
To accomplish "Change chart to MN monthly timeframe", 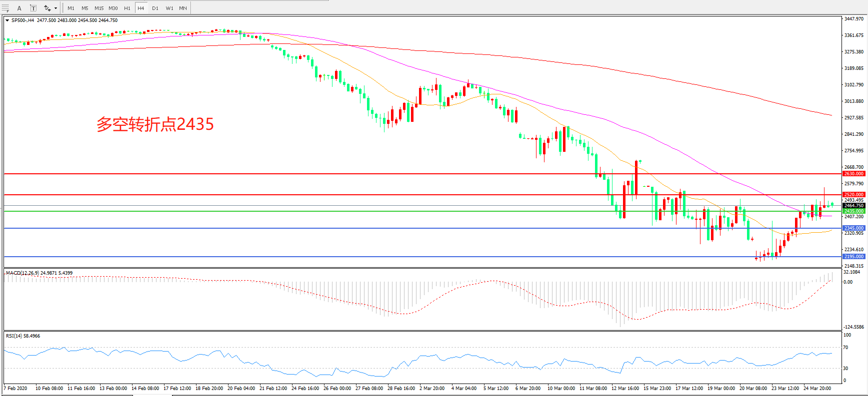I will coord(183,8).
